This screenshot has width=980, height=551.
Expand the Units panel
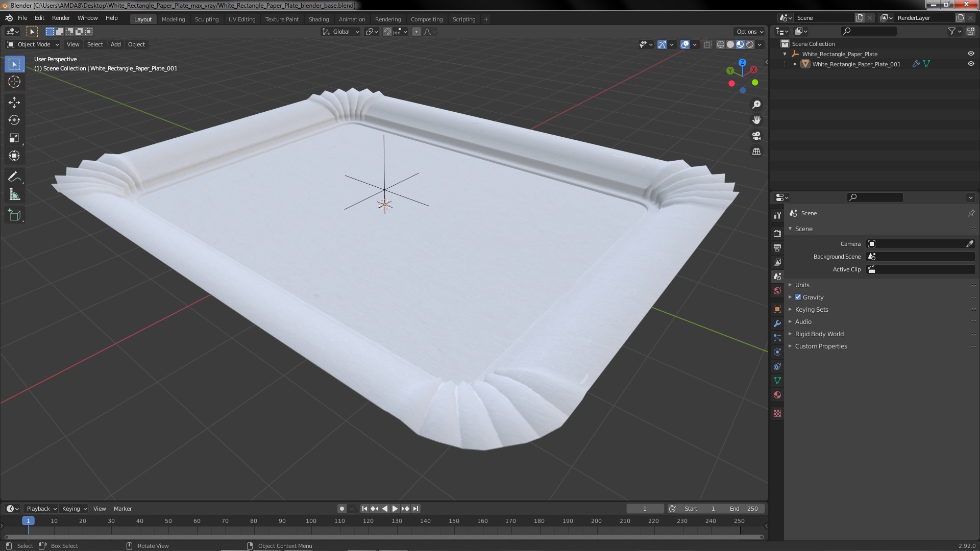click(x=802, y=285)
